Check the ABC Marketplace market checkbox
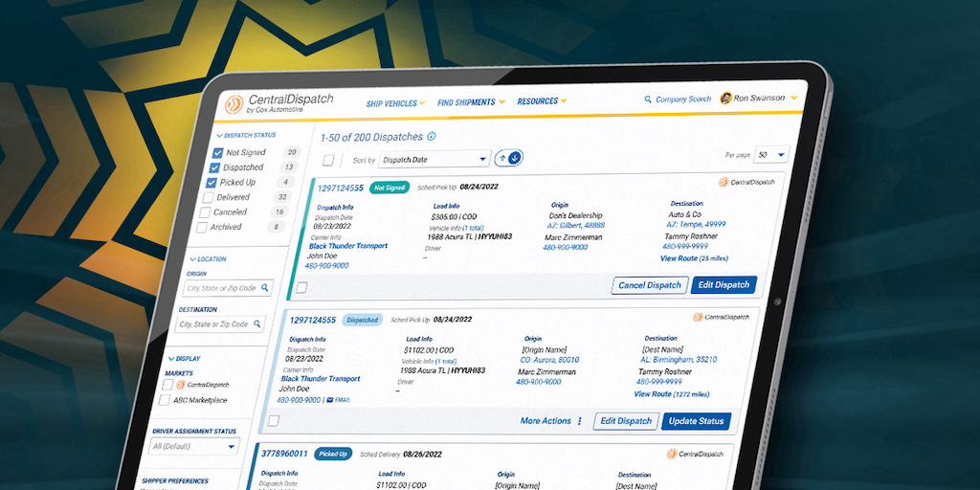This screenshot has width=980, height=490. [x=166, y=400]
